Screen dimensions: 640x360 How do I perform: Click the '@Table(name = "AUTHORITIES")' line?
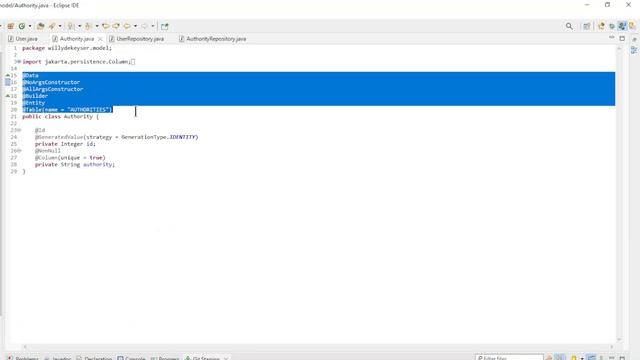67,109
